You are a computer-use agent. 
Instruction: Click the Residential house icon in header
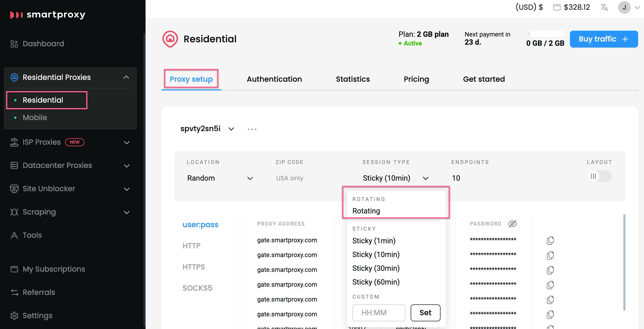170,39
